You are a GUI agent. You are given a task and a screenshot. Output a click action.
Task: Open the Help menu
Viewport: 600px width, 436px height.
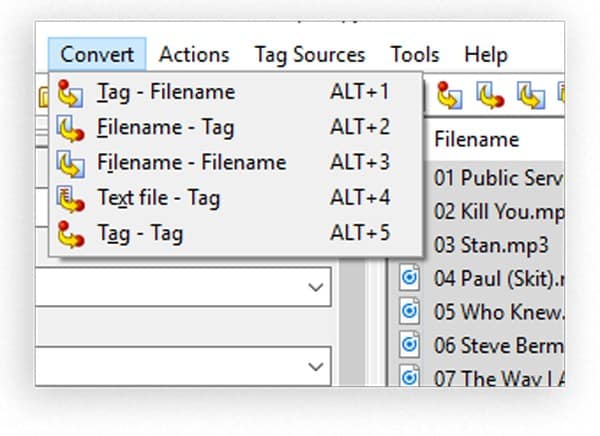[x=486, y=54]
